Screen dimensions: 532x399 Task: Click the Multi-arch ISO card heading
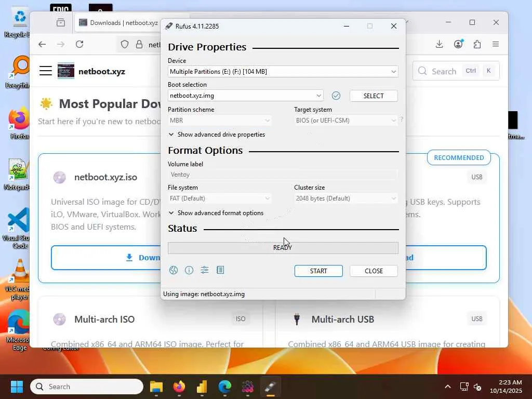104,320
